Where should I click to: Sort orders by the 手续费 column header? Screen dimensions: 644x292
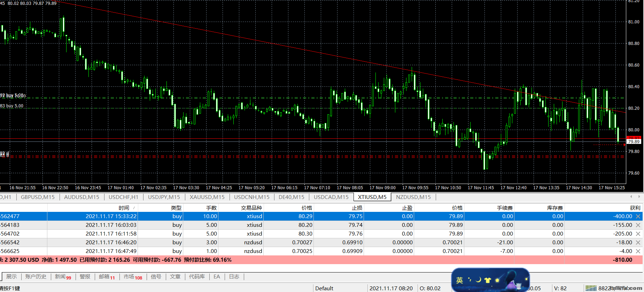(x=489, y=208)
